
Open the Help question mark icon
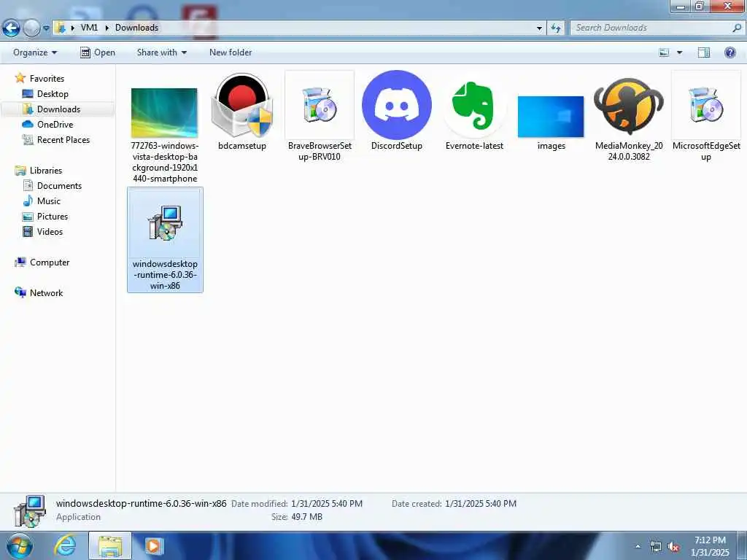(x=729, y=52)
